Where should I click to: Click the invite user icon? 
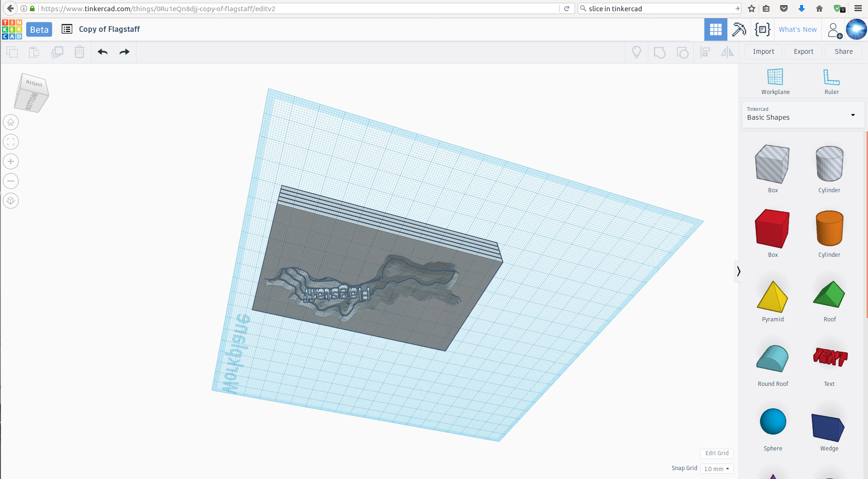(x=834, y=30)
